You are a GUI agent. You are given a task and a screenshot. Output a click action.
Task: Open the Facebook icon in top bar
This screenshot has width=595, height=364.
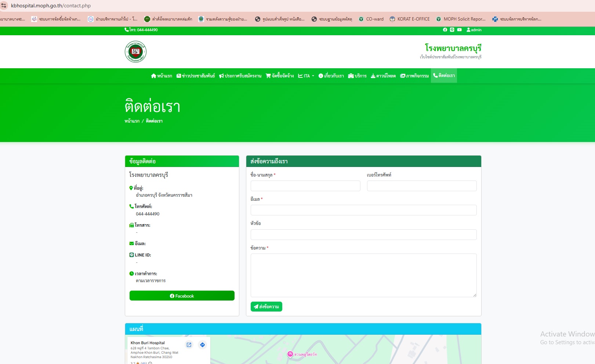pos(445,30)
